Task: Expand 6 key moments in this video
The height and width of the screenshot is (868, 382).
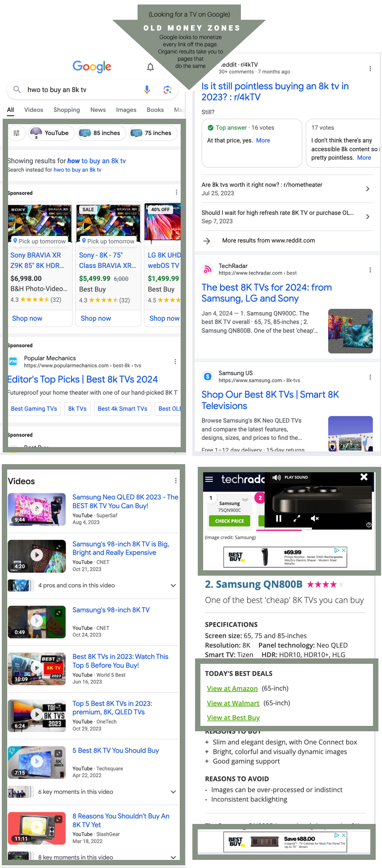Action: click(x=173, y=792)
